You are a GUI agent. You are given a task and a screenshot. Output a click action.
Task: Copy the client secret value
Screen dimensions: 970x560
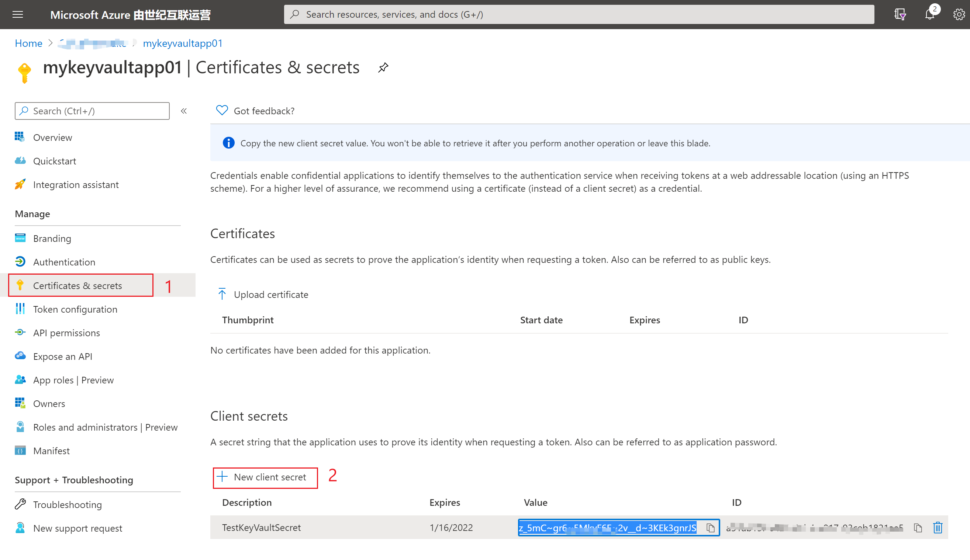pyautogui.click(x=711, y=528)
